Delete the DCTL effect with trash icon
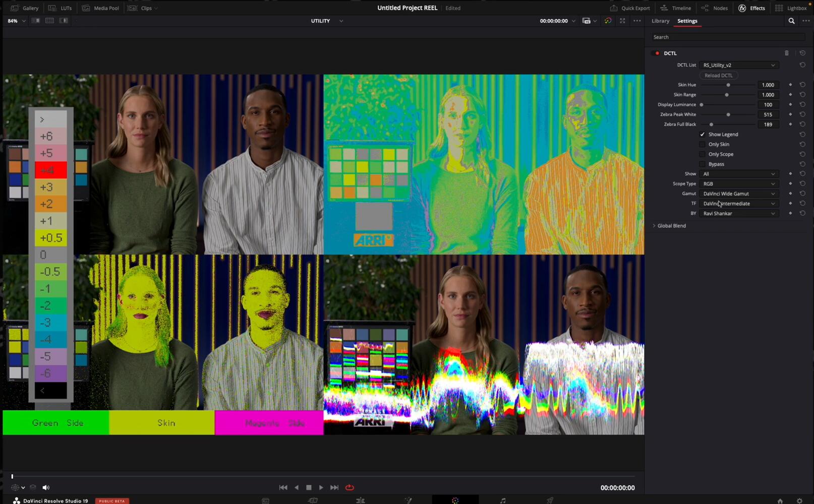The image size is (814, 504). tap(786, 53)
